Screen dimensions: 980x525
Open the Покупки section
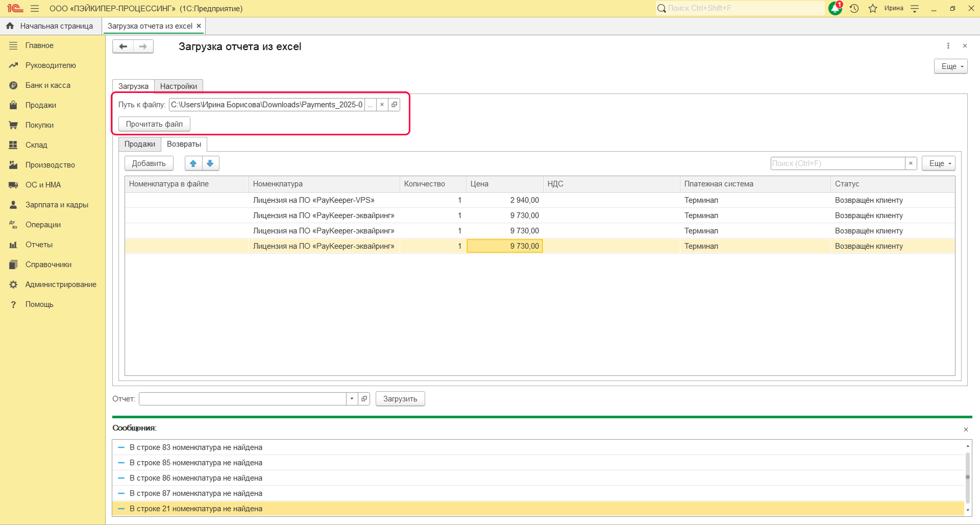tap(39, 125)
